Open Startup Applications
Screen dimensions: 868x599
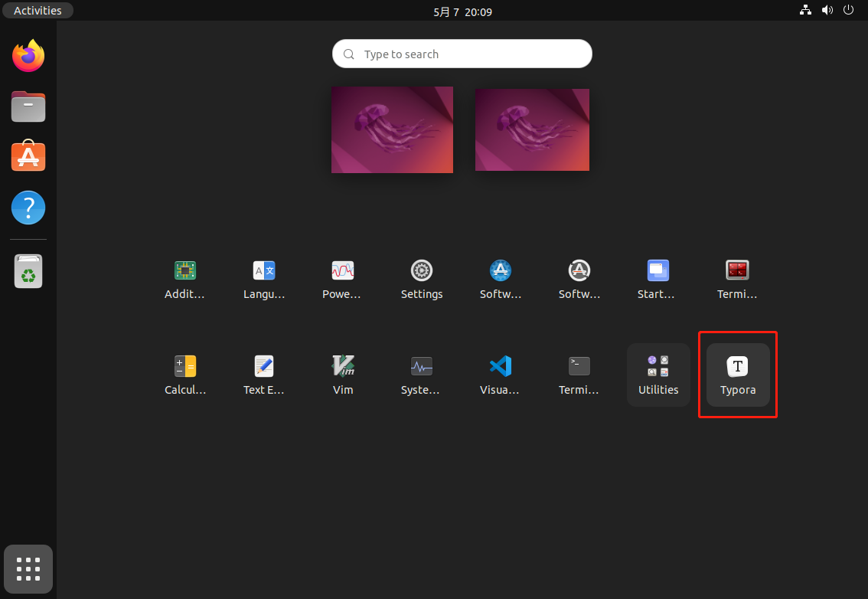(658, 279)
